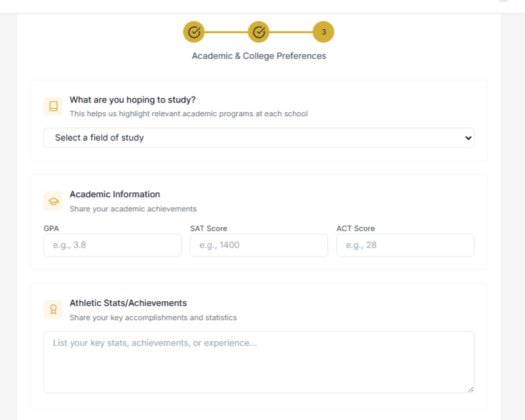Select the step 3 circle indicator

[323, 32]
